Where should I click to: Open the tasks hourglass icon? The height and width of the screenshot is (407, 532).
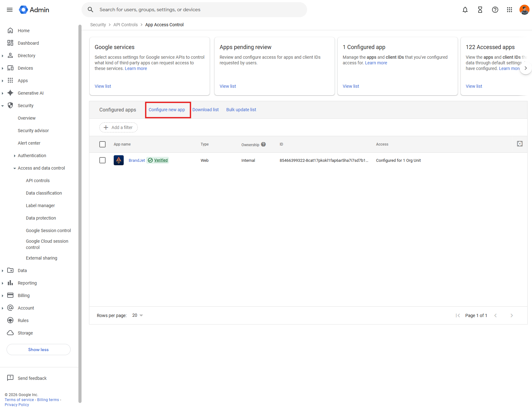pos(480,10)
